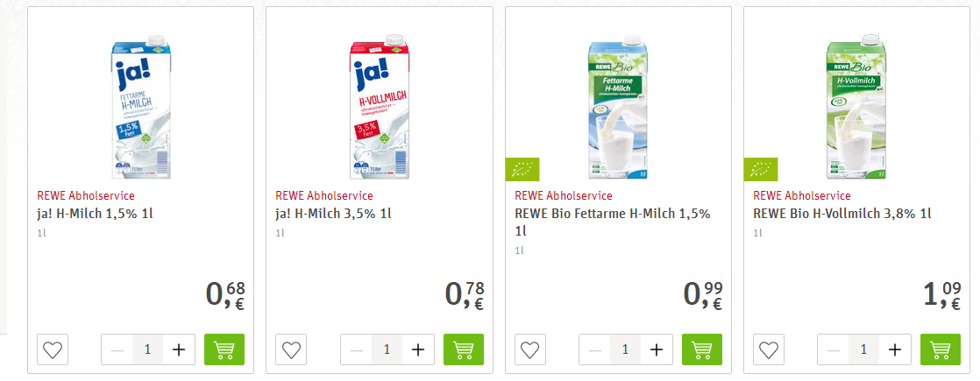Decrease quantity of ja! H-Milch 3,5%
The height and width of the screenshot is (381, 980).
click(x=356, y=349)
